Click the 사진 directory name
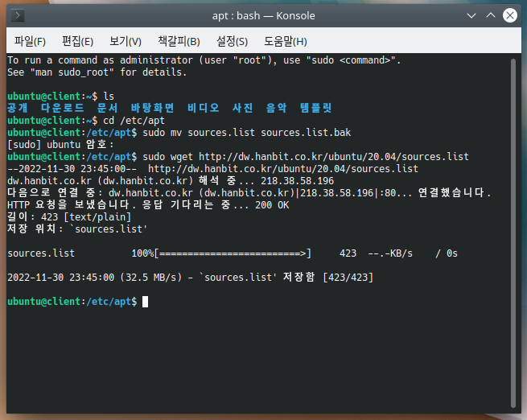Screen dimensions: 527x420 (242, 108)
